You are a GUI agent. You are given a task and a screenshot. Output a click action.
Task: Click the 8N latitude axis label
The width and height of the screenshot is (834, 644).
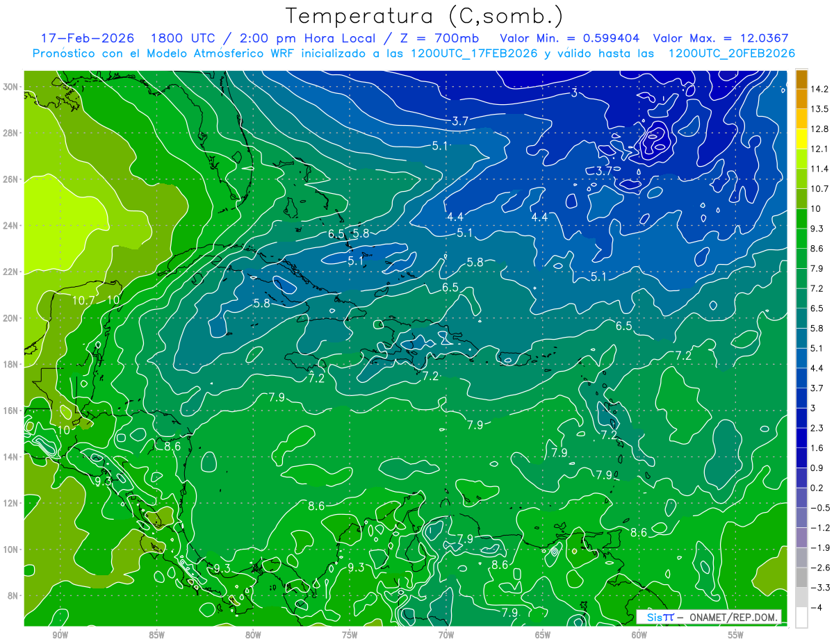(13, 595)
